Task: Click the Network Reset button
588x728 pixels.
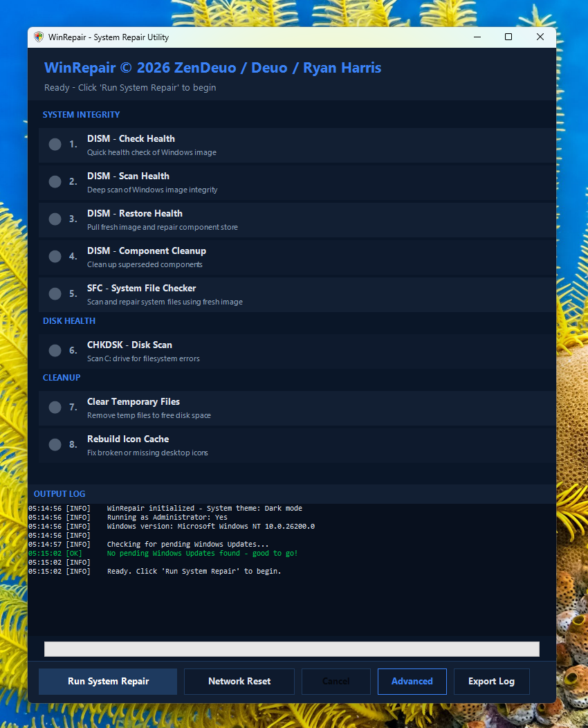Action: click(x=239, y=682)
